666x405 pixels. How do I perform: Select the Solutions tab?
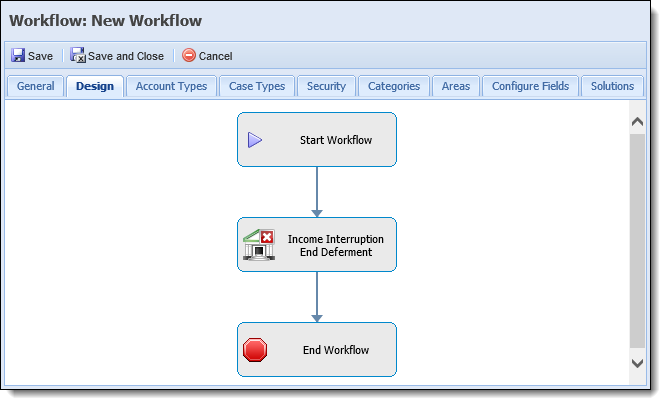click(612, 86)
